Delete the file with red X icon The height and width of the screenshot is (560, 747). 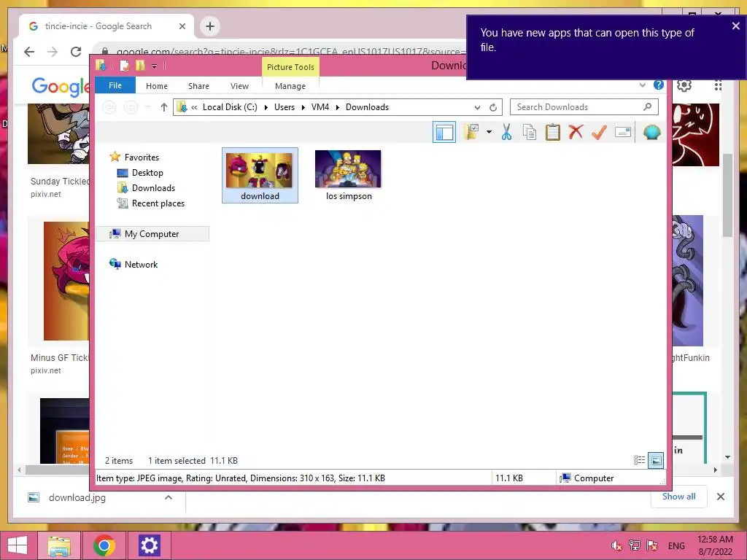point(576,132)
